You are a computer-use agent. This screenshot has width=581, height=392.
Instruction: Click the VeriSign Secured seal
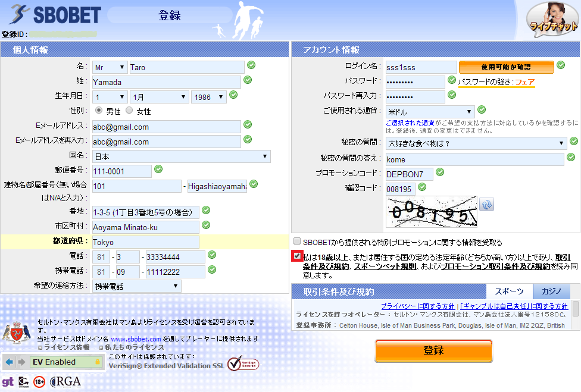pos(243,363)
